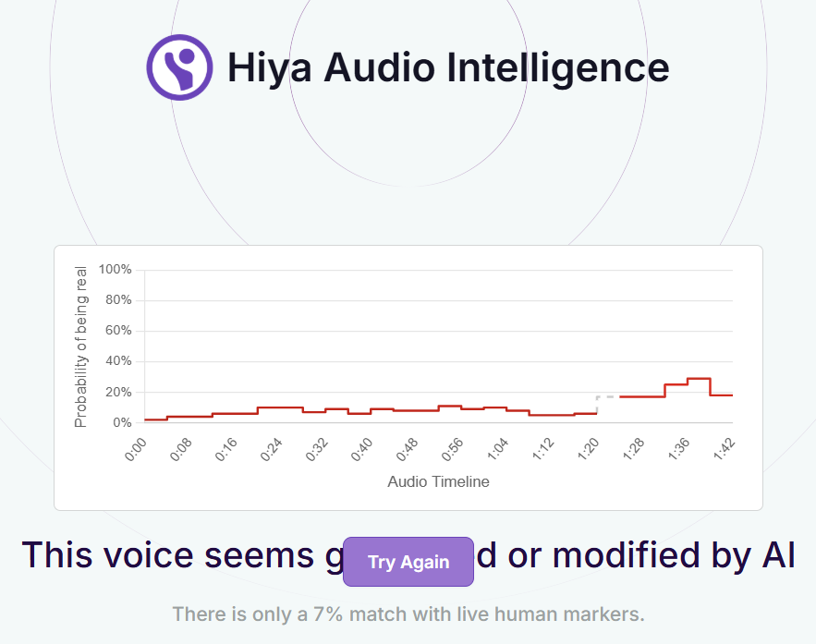Select the 1:20 timeline label
Viewport: 816px width, 644px height.
pyautogui.click(x=588, y=450)
